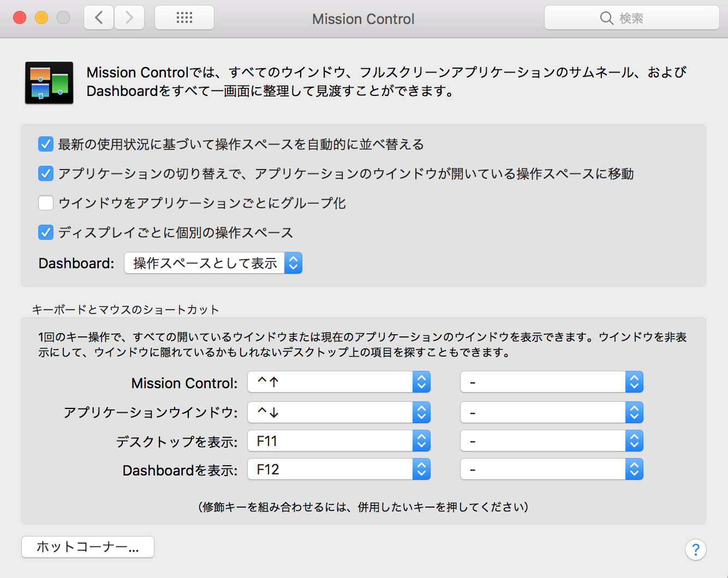
Task: Click the red close window button
Action: coord(20,18)
